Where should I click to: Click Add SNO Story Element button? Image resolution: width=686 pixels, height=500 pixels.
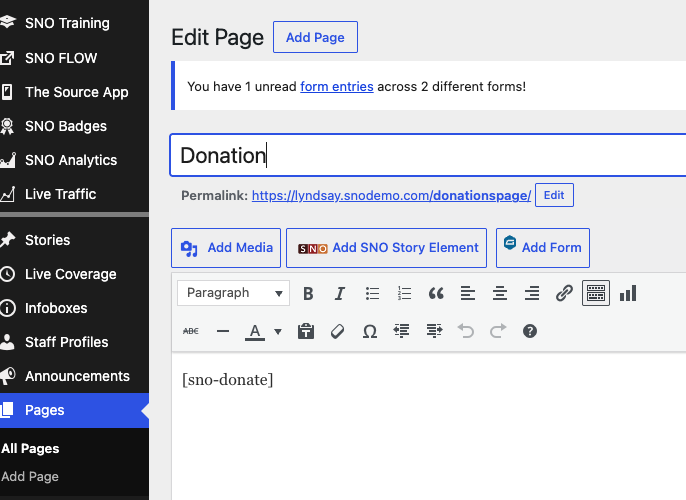point(386,248)
